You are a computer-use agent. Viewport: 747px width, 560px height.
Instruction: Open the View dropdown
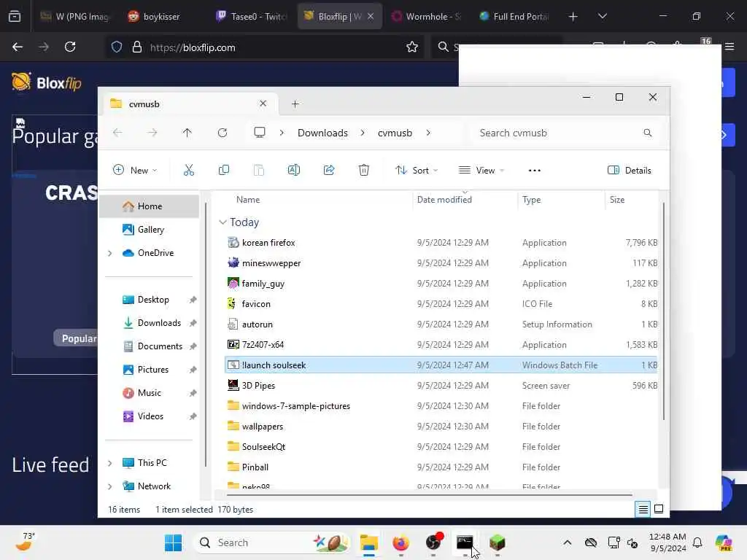(x=481, y=171)
